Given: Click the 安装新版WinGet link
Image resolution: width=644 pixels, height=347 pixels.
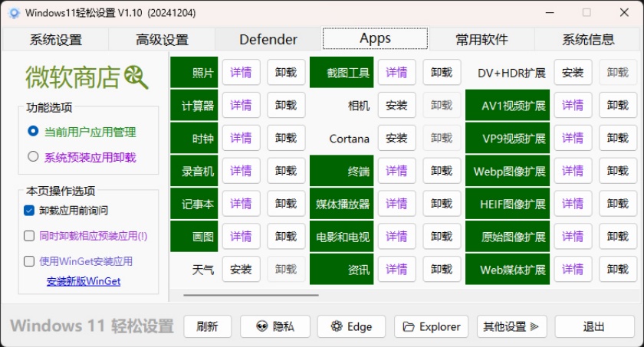Looking at the screenshot, I should click(x=83, y=281).
